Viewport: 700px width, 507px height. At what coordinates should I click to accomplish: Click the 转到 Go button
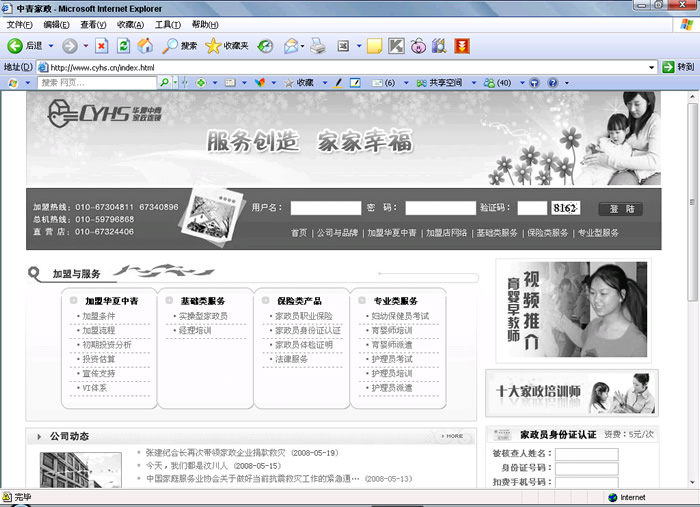tap(677, 67)
